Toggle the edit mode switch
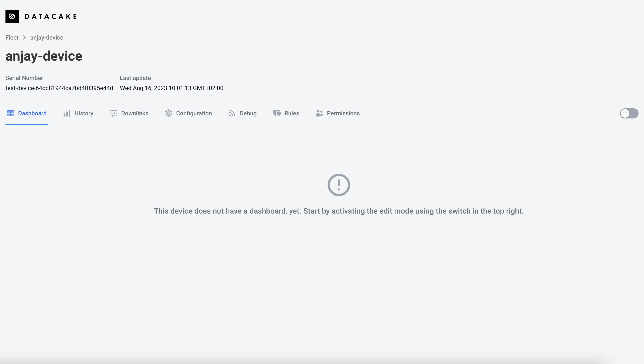The image size is (644, 364). coord(629,113)
